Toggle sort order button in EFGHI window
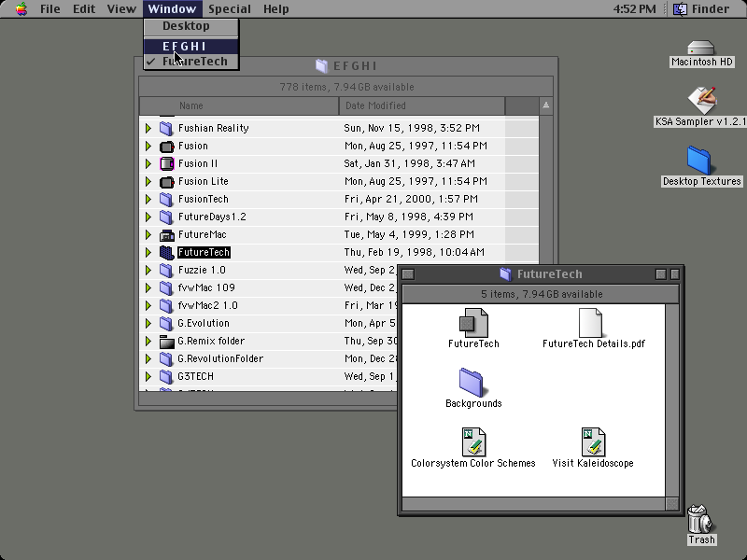Screen dimensions: 747x560 click(546, 105)
